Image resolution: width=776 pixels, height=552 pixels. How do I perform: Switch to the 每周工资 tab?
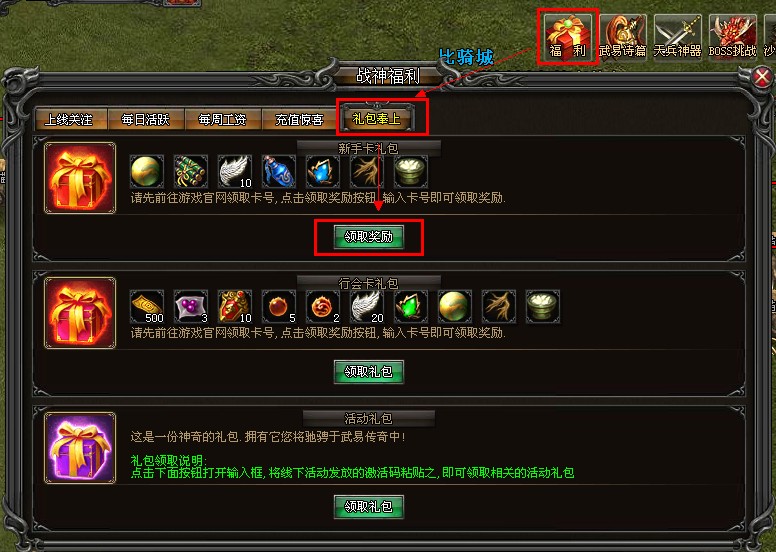[223, 119]
